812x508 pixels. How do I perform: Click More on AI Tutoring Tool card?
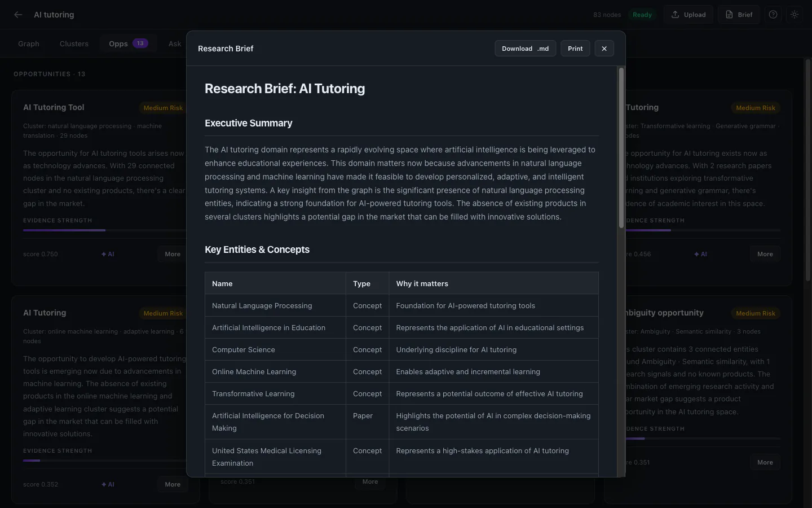[173, 254]
